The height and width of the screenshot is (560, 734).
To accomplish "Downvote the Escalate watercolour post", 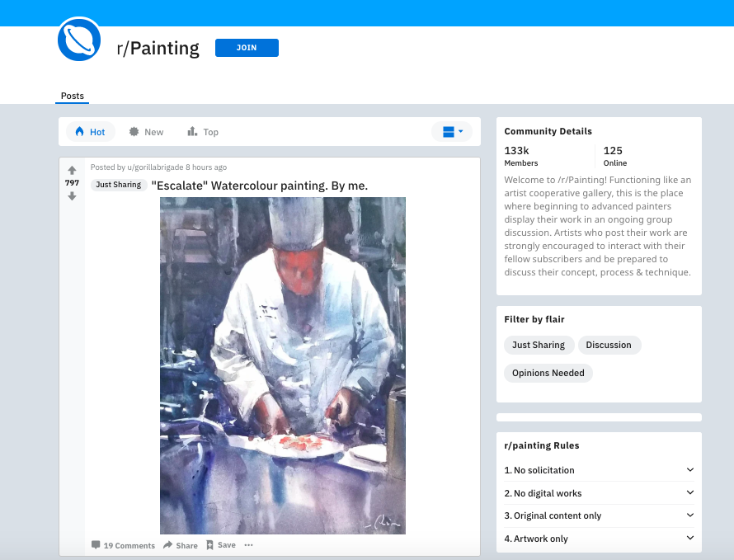I will 72,196.
